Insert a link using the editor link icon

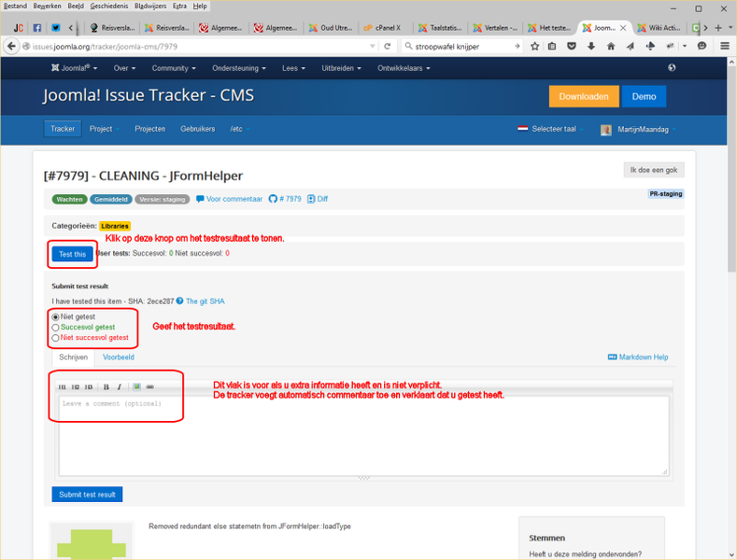coord(149,386)
